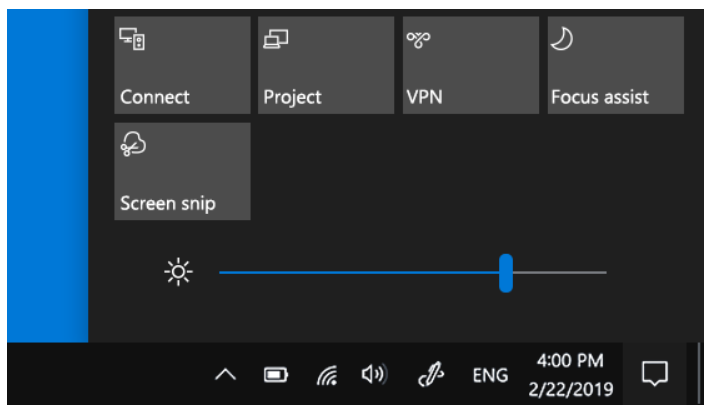
Task: Toggle Focus assist mode
Action: tap(615, 65)
